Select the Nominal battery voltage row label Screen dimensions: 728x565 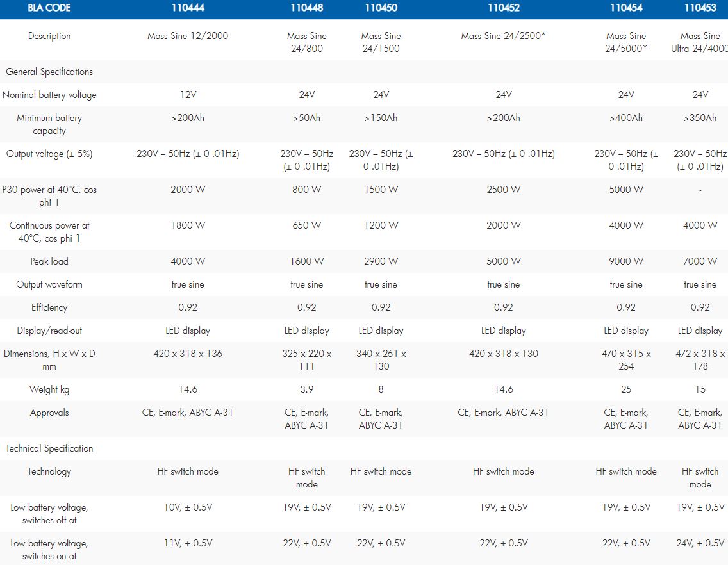[x=49, y=95]
